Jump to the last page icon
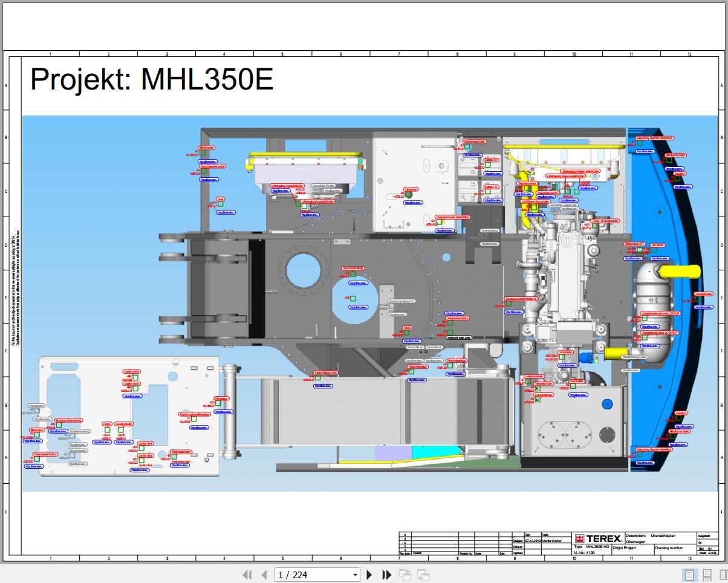 pos(387,574)
